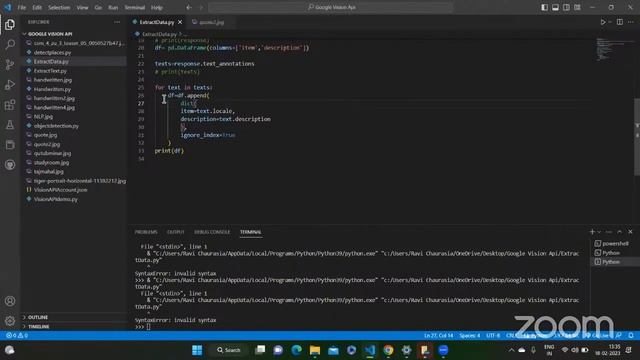Open the File menu
This screenshot has height=360, width=640.
pyautogui.click(x=22, y=7)
